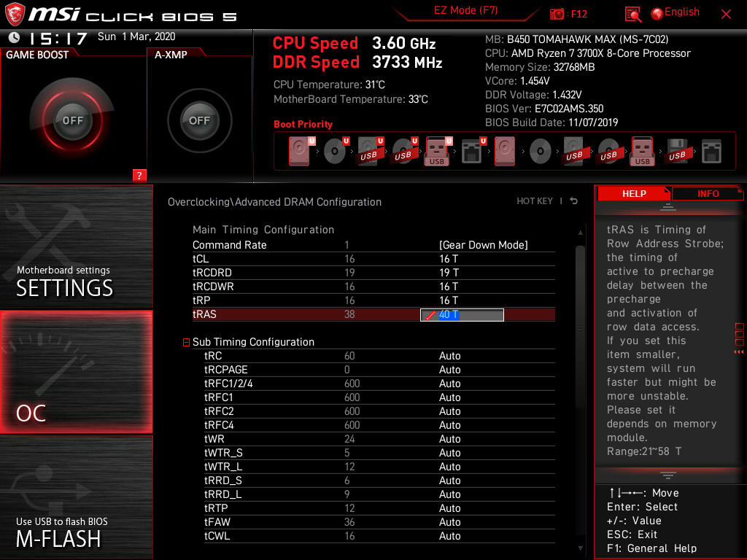Click the tRFC2 row label
The image size is (747, 560).
(219, 411)
